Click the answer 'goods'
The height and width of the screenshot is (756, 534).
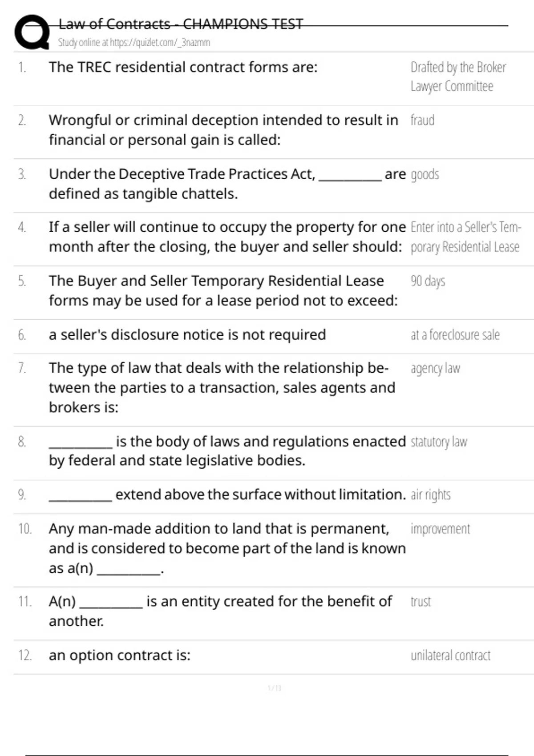425,174
